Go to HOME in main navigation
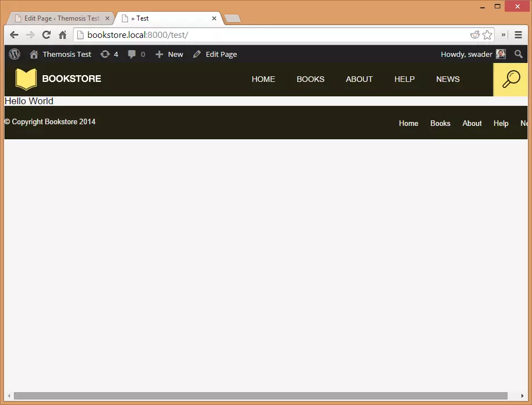Viewport: 532px width, 405px height. (263, 79)
